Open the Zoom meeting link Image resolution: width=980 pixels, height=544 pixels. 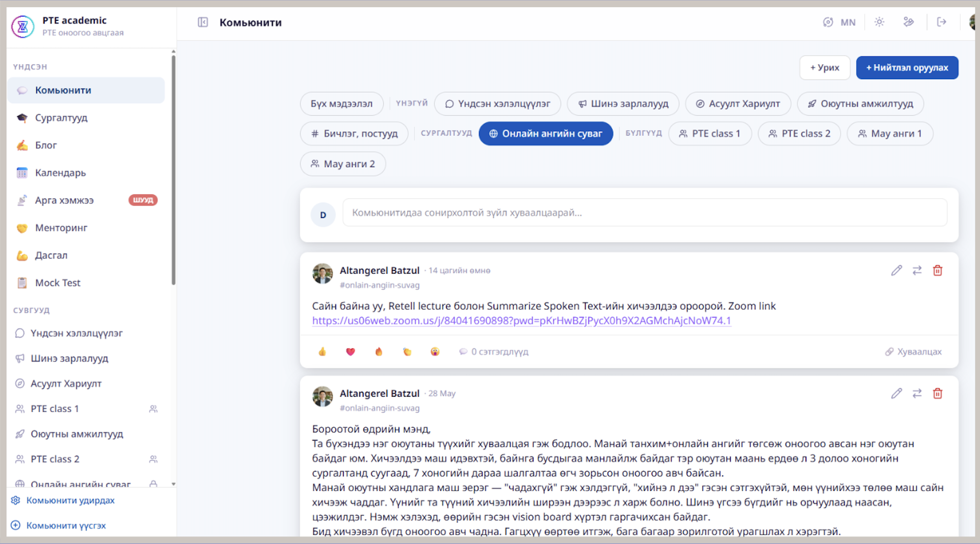tap(521, 321)
